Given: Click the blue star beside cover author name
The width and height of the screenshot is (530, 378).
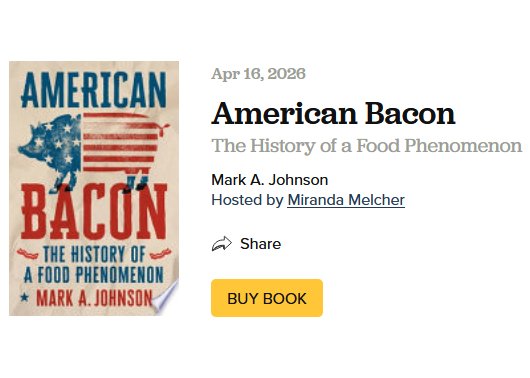Looking at the screenshot, I should click(24, 298).
